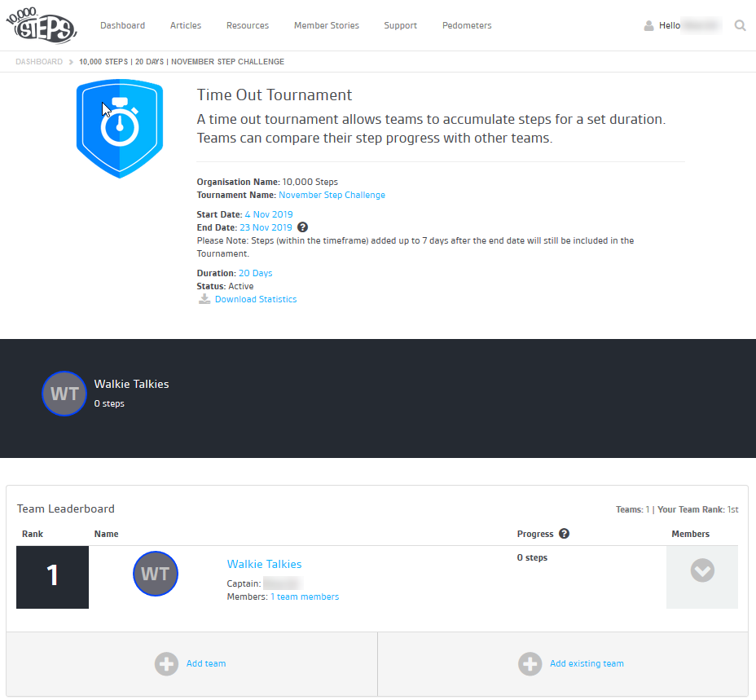The width and height of the screenshot is (756, 700).
Task: Click the WT avatar in the leaderboard row
Action: click(x=156, y=574)
